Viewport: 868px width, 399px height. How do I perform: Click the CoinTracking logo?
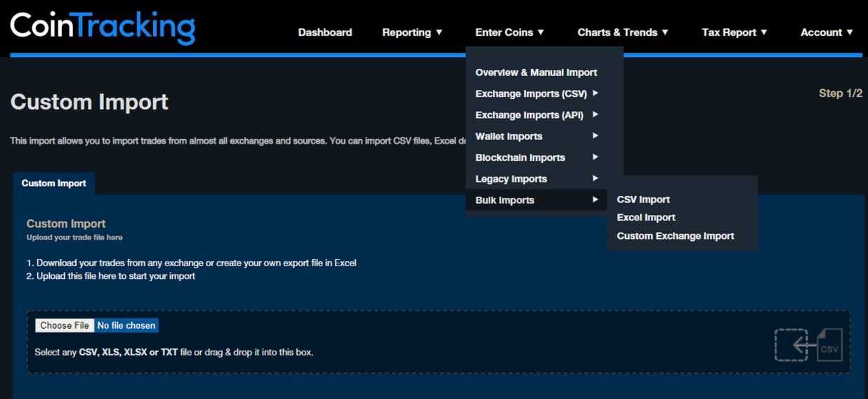[103, 27]
